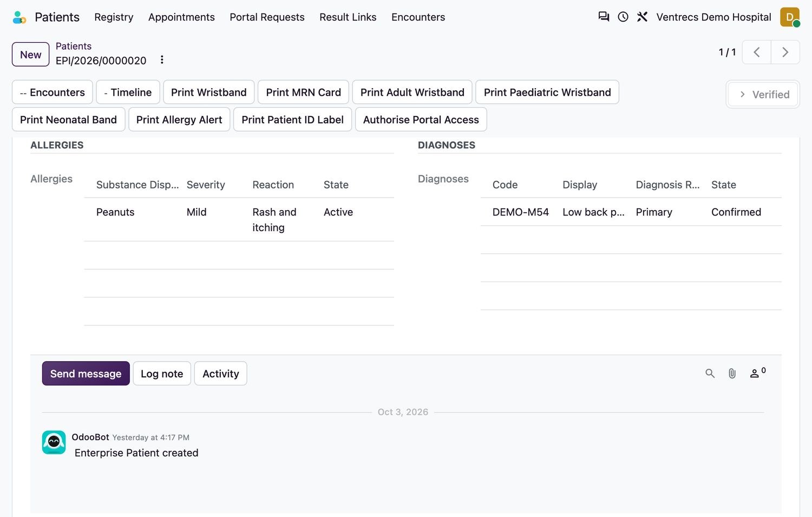Schedule an Activity in the chatter
812x517 pixels.
tap(221, 374)
